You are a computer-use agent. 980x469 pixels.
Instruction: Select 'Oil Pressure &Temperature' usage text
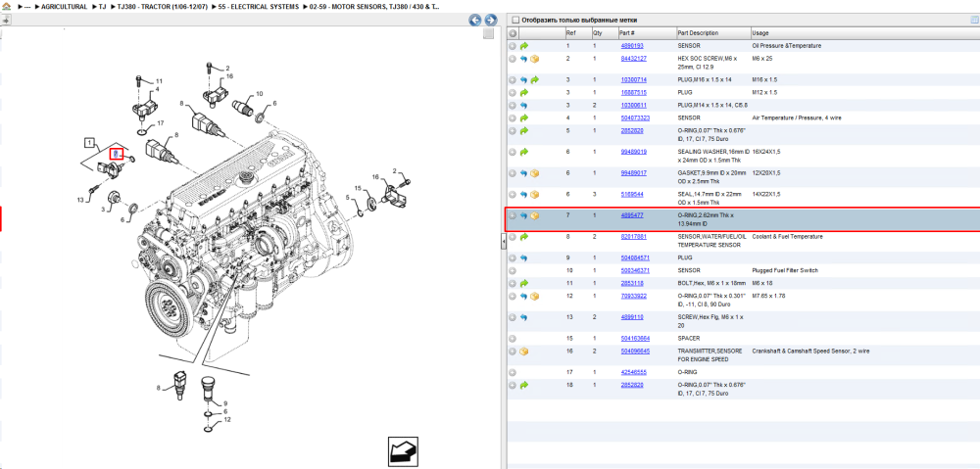click(786, 46)
